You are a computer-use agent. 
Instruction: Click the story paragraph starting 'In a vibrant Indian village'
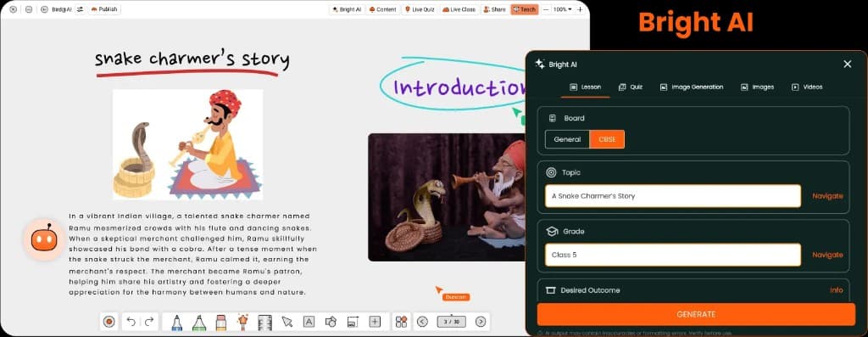(x=192, y=254)
